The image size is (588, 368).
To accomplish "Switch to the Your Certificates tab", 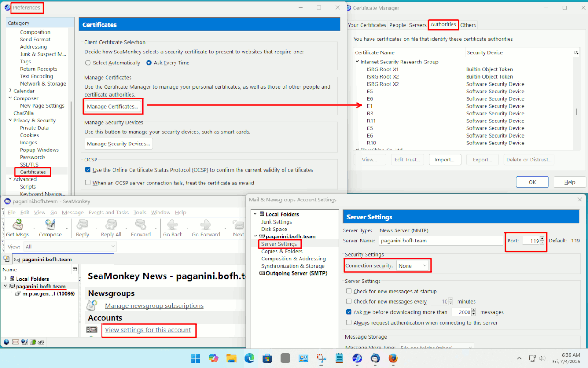I will [x=367, y=25].
